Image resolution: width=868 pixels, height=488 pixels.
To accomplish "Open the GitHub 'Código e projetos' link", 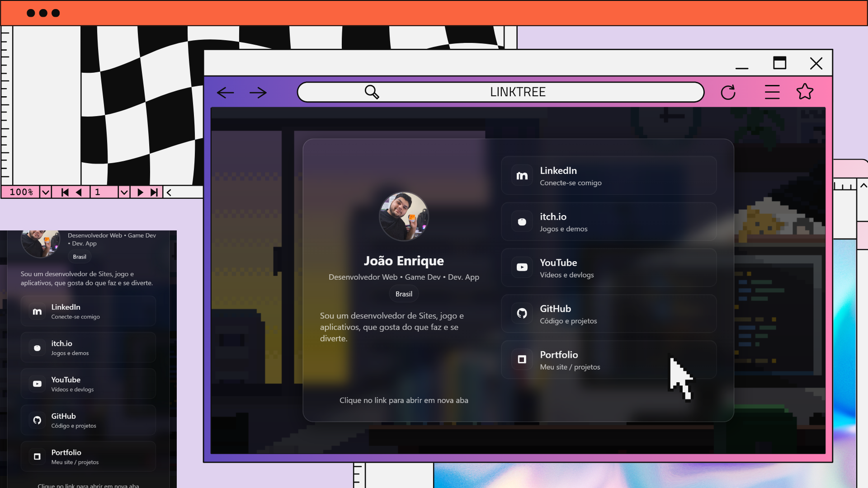I will click(609, 314).
